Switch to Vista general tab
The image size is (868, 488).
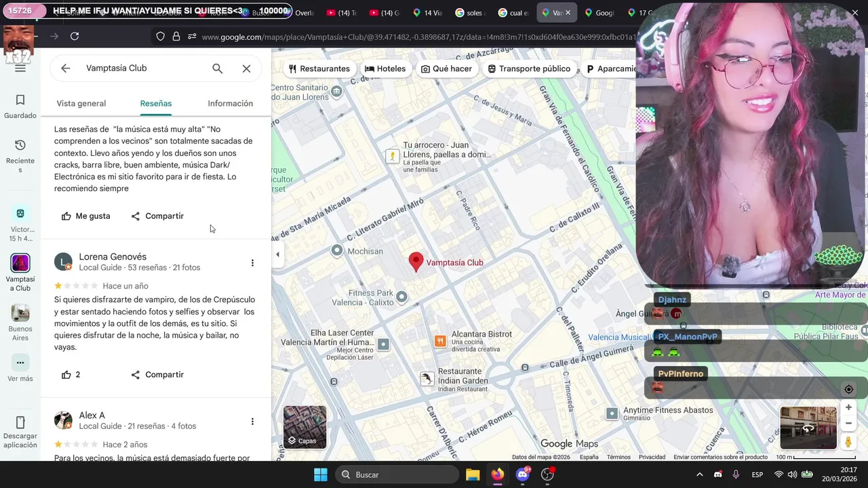pyautogui.click(x=81, y=104)
